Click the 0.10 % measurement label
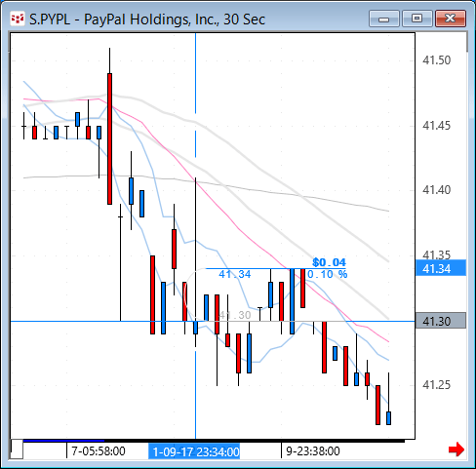This screenshot has height=469, width=476. pos(328,274)
